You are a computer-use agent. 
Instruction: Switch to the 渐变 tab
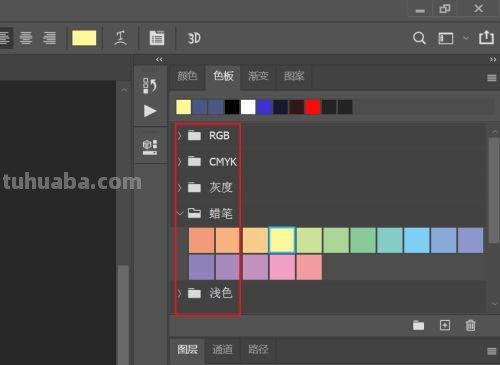tap(258, 76)
